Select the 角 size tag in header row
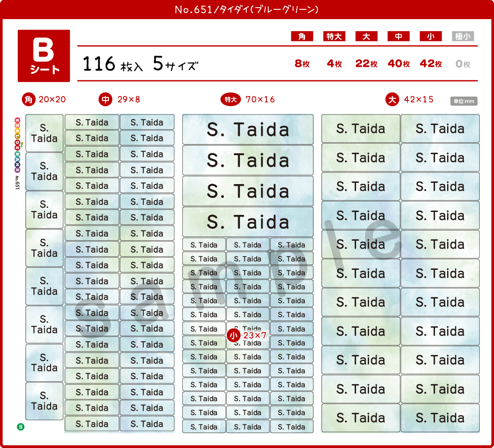The image size is (494, 448). pyautogui.click(x=302, y=36)
